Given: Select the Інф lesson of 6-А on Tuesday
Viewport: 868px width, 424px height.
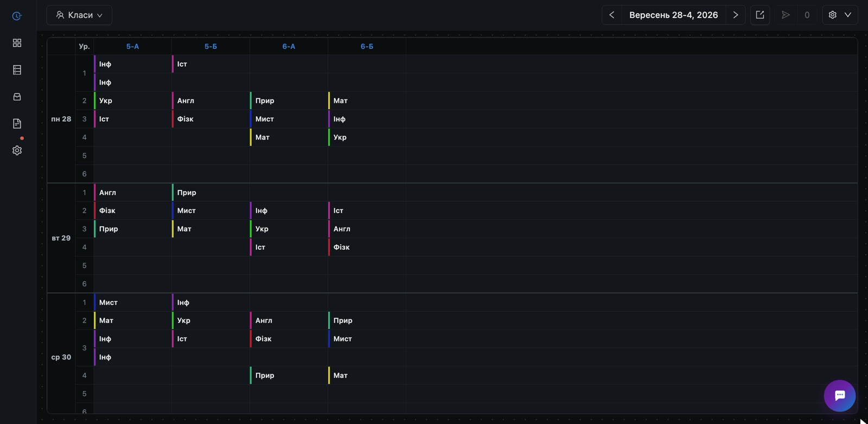Looking at the screenshot, I should 289,211.
